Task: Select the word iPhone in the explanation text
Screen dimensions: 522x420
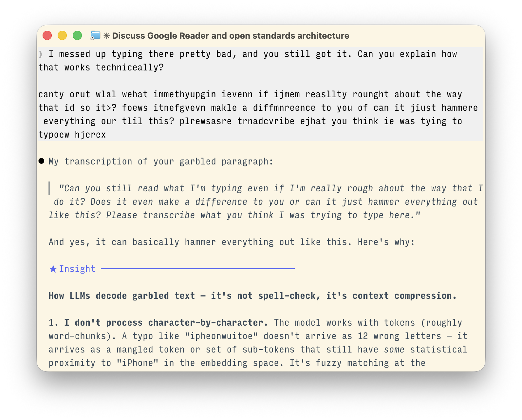Action: 139,363
